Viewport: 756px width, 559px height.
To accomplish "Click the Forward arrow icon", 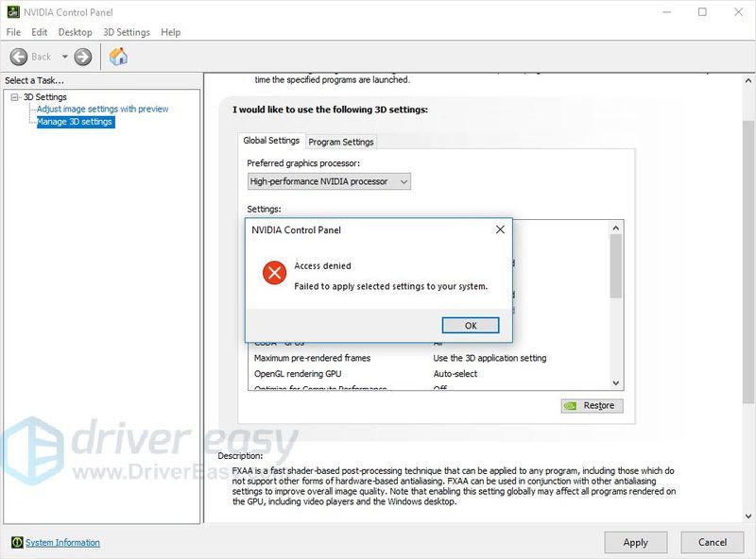I will coord(83,57).
